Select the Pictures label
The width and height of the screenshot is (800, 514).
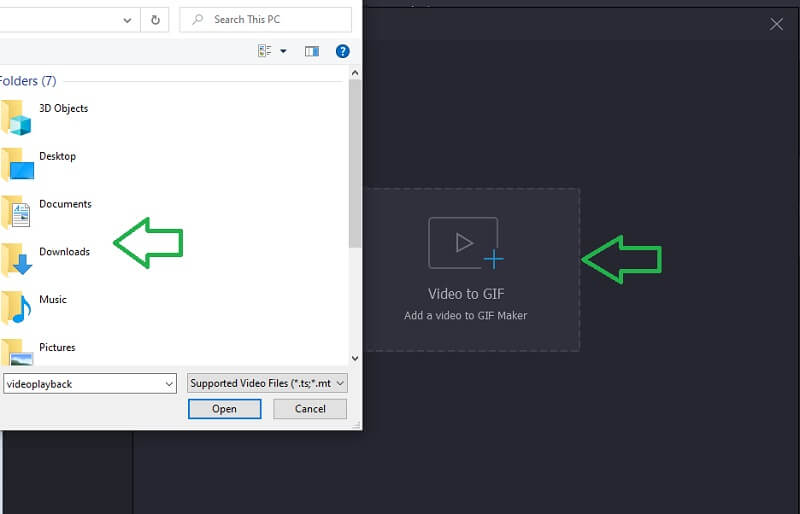[x=57, y=348]
